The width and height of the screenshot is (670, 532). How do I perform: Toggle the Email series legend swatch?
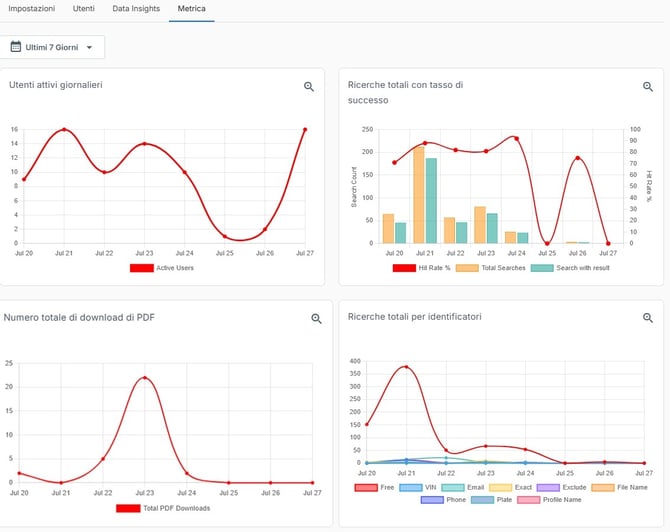pos(453,488)
